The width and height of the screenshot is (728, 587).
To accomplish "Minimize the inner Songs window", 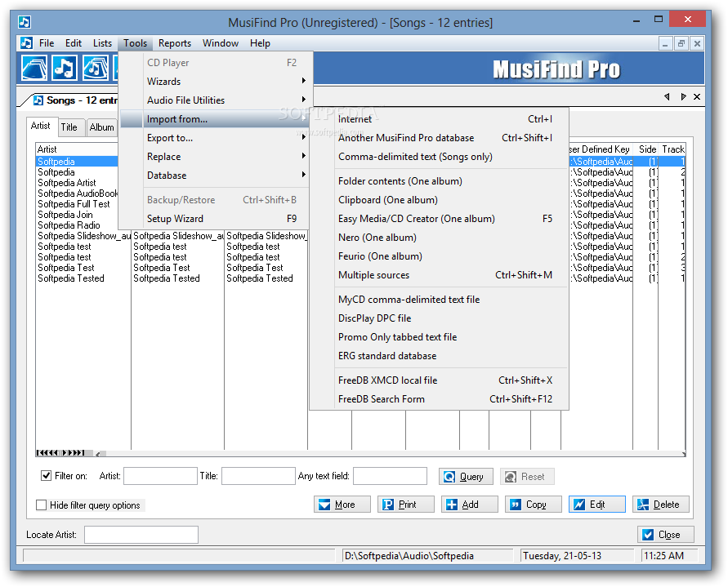I will pyautogui.click(x=665, y=43).
